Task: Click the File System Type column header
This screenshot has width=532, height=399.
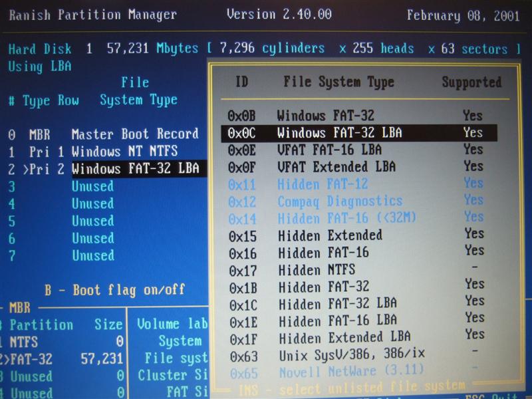Action: [x=338, y=82]
